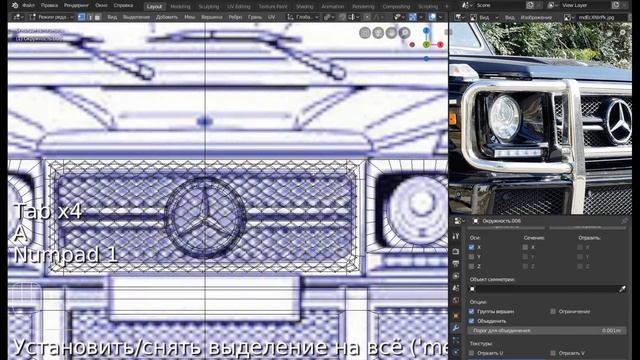The height and width of the screenshot is (360, 640).
Task: Click the green Y axis gizmo handle
Action: coord(426,45)
